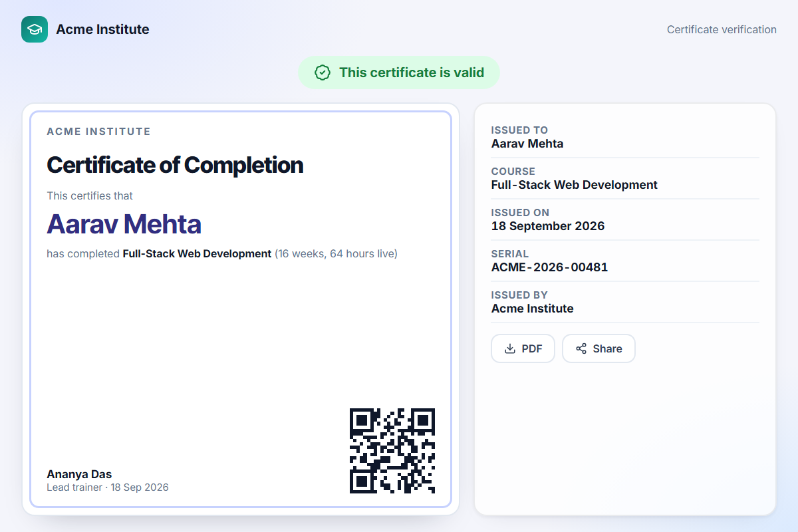This screenshot has width=798, height=532.
Task: Click the certificate QR code
Action: (392, 451)
